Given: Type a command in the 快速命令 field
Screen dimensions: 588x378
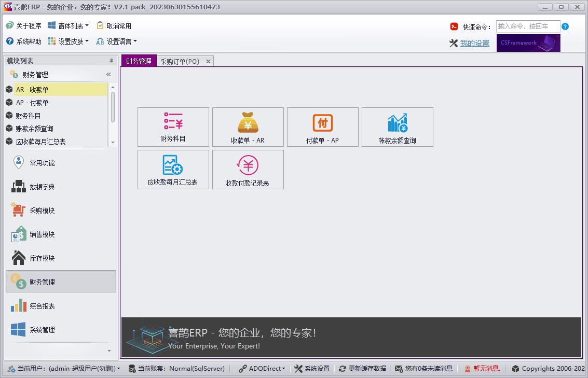Looking at the screenshot, I should [529, 26].
